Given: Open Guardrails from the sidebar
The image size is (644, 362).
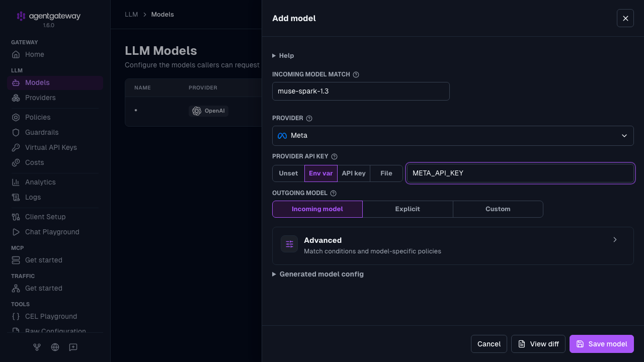Looking at the screenshot, I should click(55, 132).
